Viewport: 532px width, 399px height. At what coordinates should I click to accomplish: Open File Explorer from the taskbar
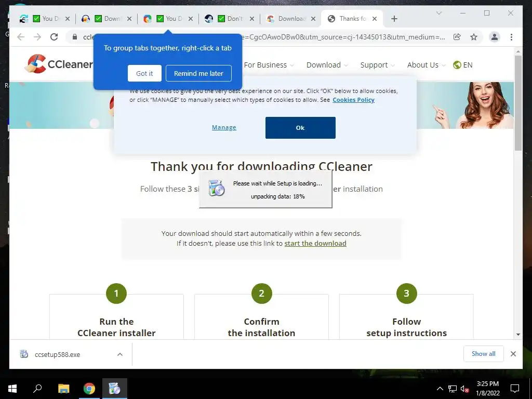tap(63, 389)
